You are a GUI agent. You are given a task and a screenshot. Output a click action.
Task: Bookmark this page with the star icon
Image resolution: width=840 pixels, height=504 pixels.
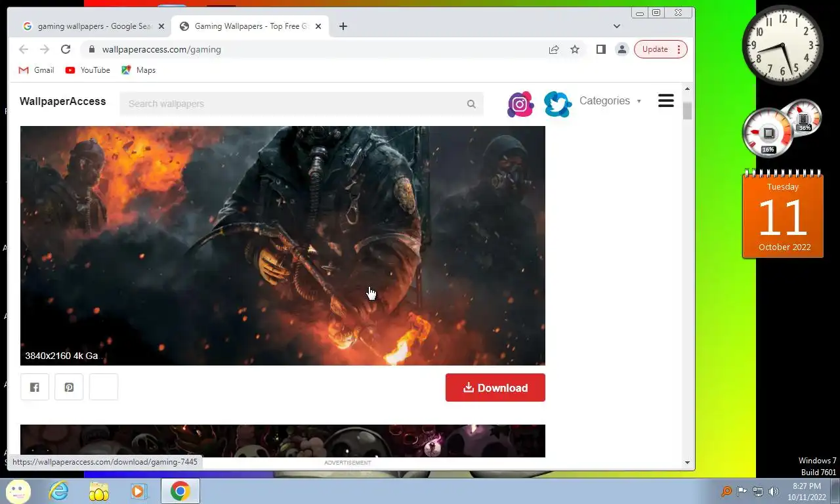pos(575,49)
